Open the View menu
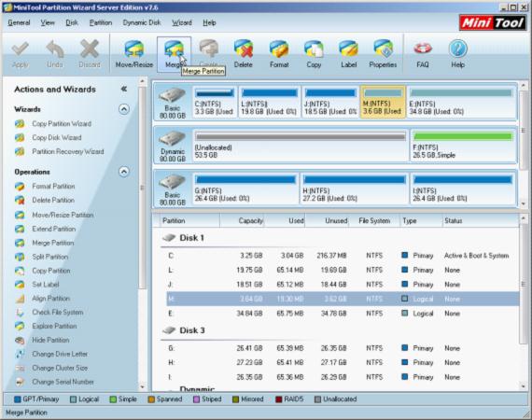The width and height of the screenshot is (532, 420). [x=48, y=22]
